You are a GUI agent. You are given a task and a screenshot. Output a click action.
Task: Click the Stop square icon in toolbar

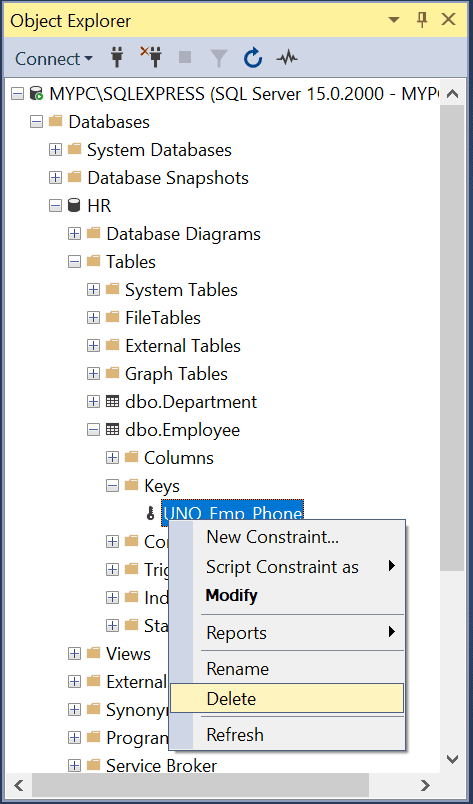[185, 58]
